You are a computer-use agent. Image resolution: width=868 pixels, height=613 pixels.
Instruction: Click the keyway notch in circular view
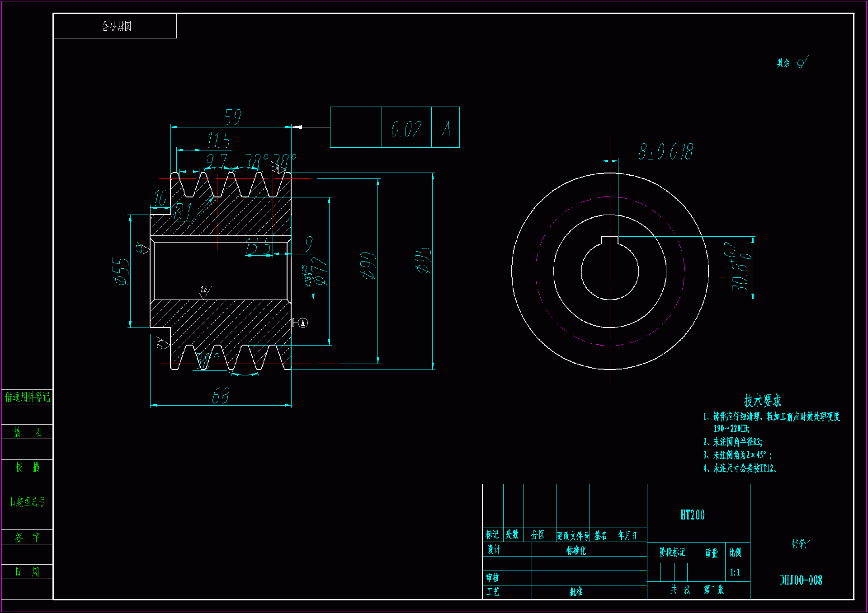[x=610, y=240]
